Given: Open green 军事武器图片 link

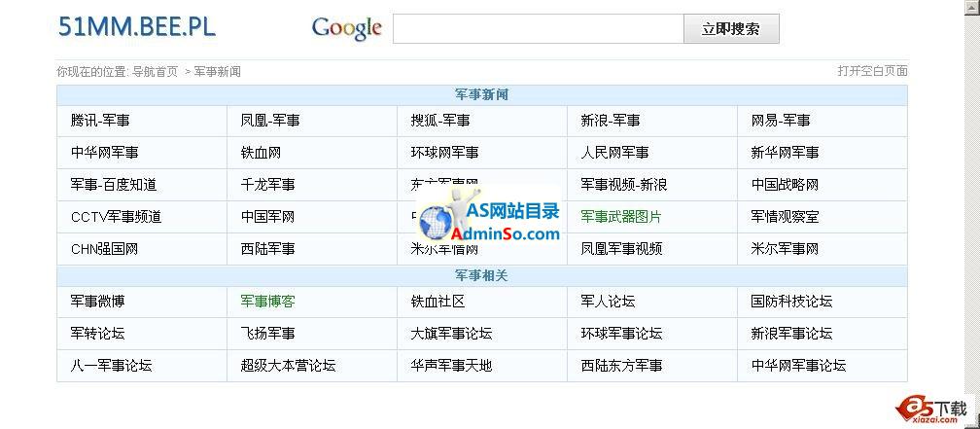Looking at the screenshot, I should pyautogui.click(x=621, y=217).
